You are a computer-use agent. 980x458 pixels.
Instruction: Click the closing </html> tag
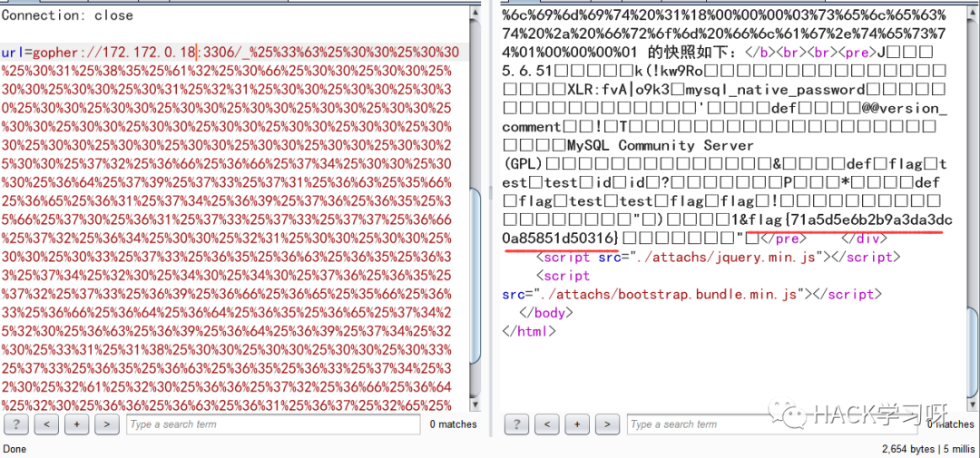click(x=528, y=331)
